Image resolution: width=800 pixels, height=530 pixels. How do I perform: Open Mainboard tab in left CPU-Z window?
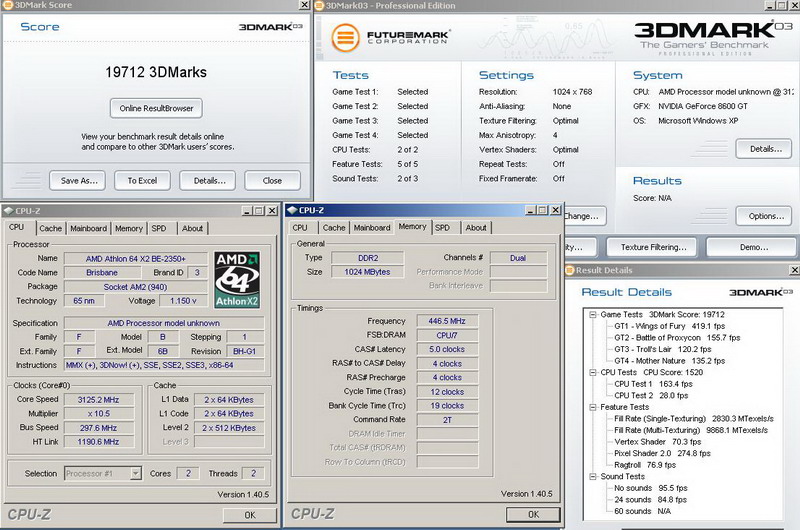(89, 229)
